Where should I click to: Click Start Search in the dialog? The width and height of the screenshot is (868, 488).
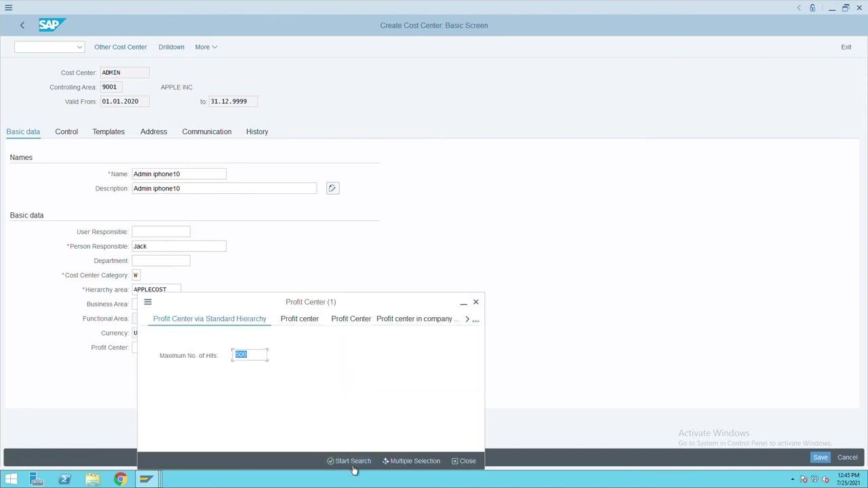(x=349, y=461)
